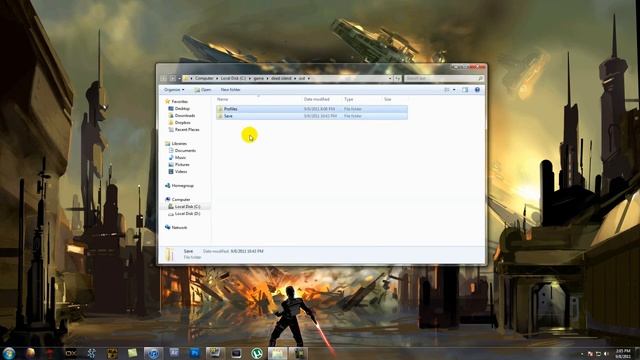The width and height of the screenshot is (640, 360).
Task: Click the Open toolbar button
Action: (203, 90)
